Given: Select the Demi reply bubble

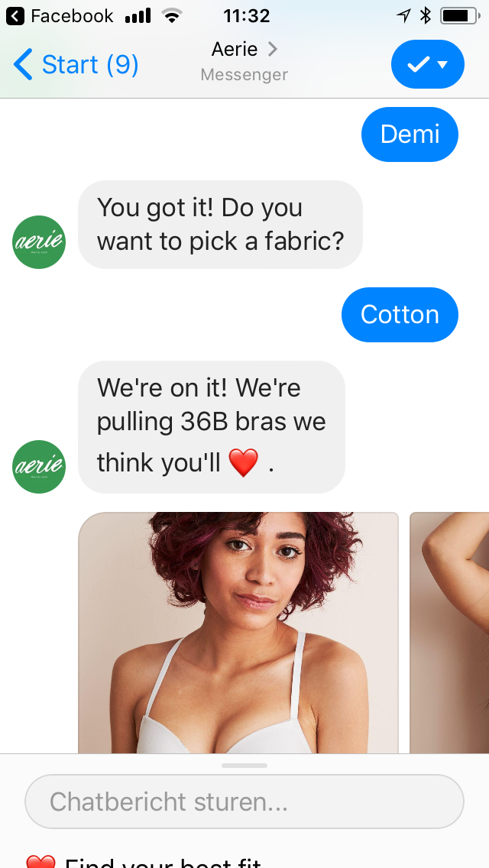Looking at the screenshot, I should 410,134.
